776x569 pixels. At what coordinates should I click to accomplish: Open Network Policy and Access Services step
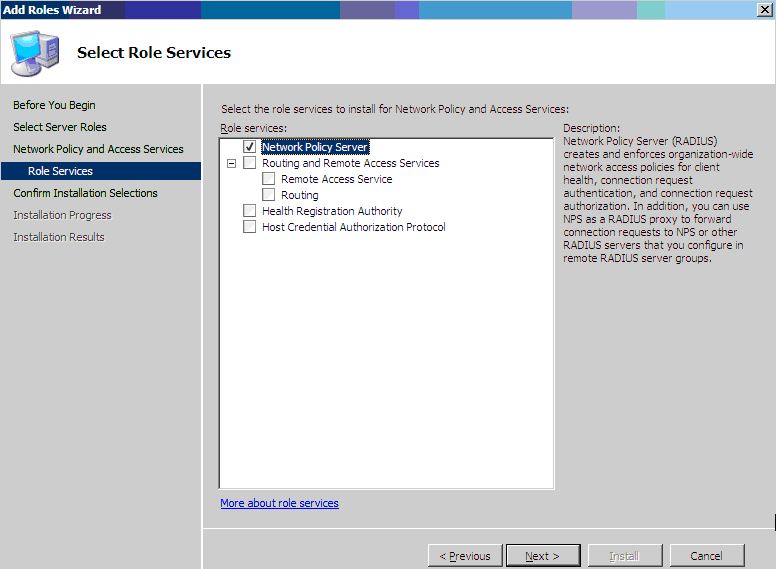pos(98,149)
